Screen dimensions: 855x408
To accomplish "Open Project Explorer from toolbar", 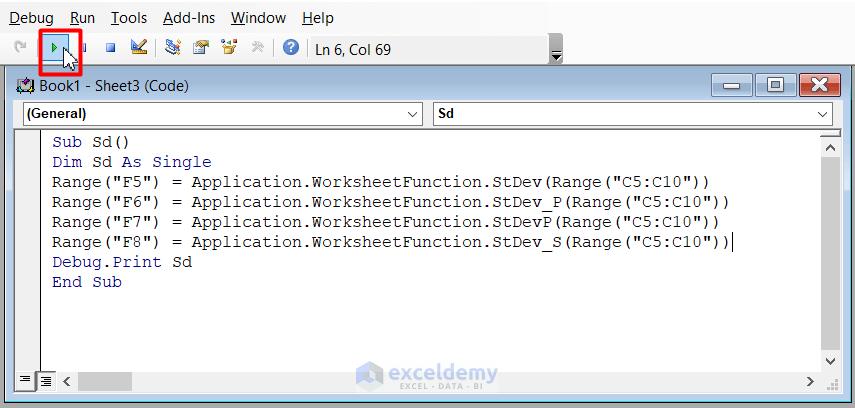I will pos(173,47).
